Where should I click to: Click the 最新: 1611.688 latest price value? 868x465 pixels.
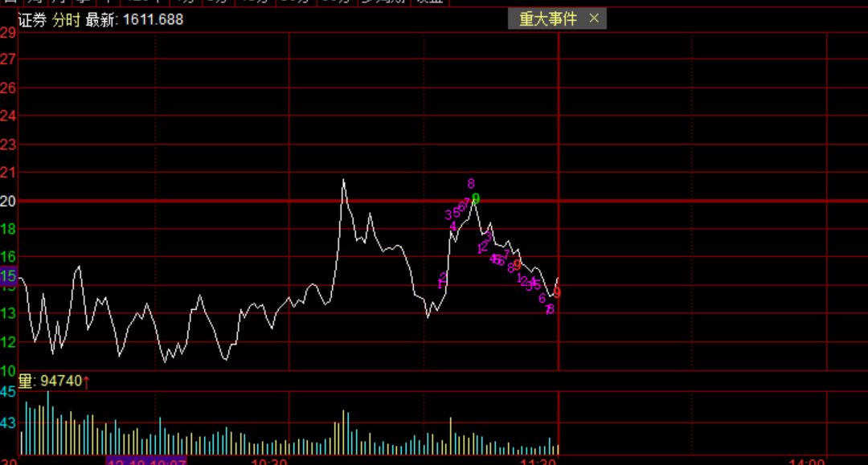click(134, 20)
